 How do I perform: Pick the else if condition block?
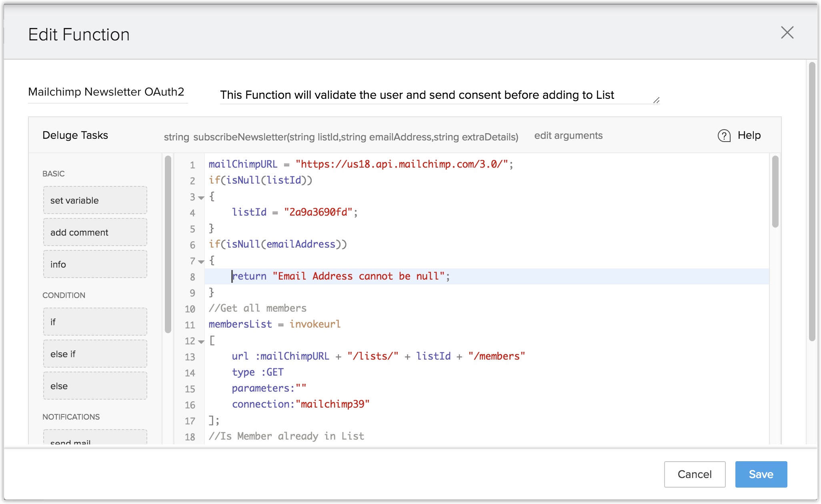click(95, 354)
